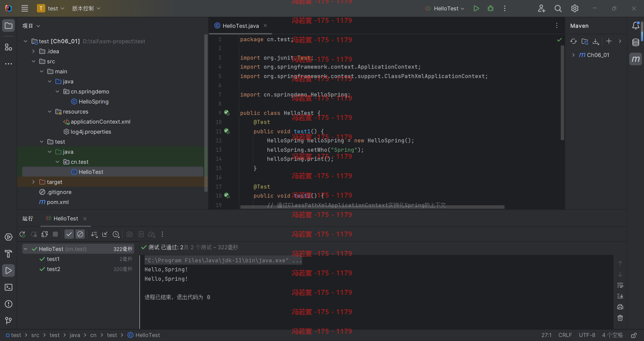Open the test project dropdown
The image size is (644, 341).
point(51,8)
